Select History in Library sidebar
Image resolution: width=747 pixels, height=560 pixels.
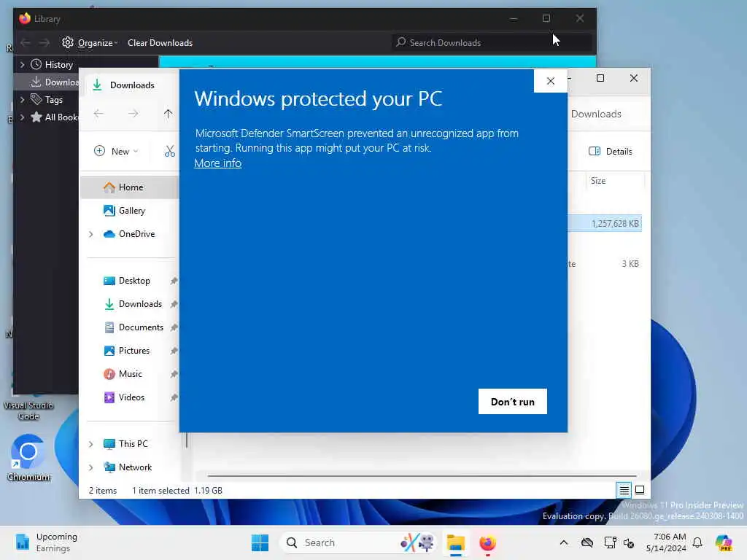point(58,64)
